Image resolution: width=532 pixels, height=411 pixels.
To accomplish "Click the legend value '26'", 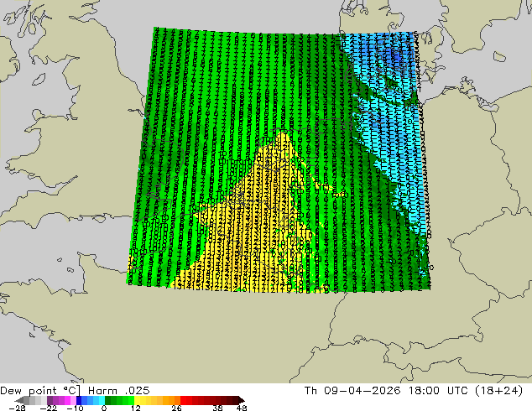I will click(176, 408).
